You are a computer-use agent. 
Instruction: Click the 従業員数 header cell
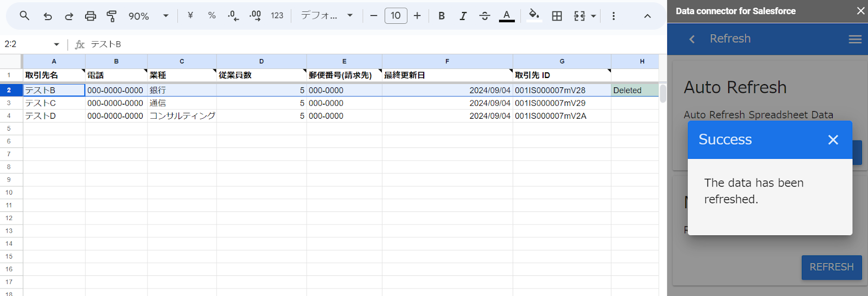coord(261,75)
